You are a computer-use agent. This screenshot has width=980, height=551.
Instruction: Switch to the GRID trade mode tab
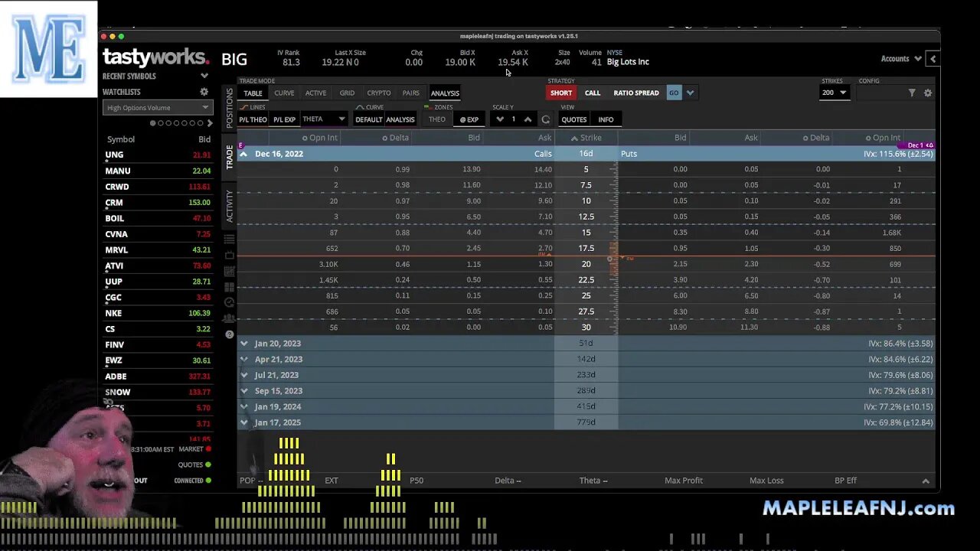coord(347,93)
